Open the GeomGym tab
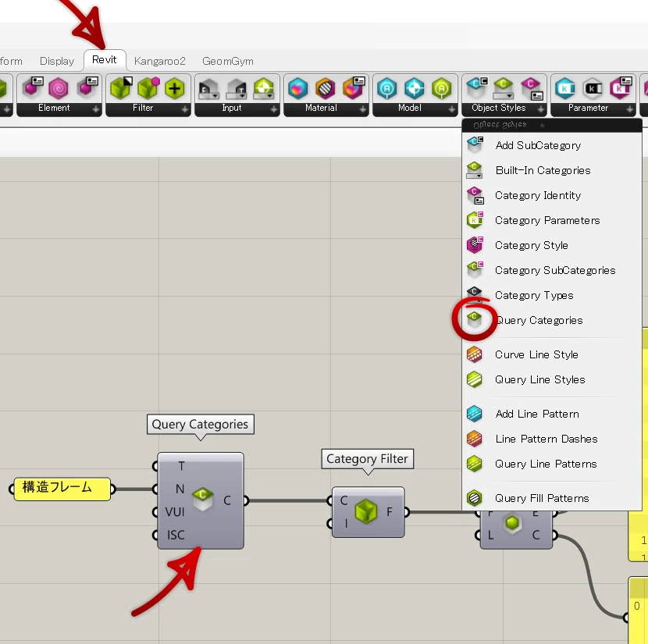648x644 pixels. [x=228, y=61]
